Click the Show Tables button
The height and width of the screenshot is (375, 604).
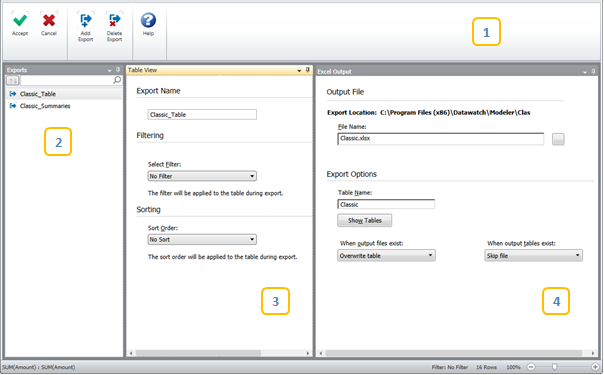tap(365, 220)
